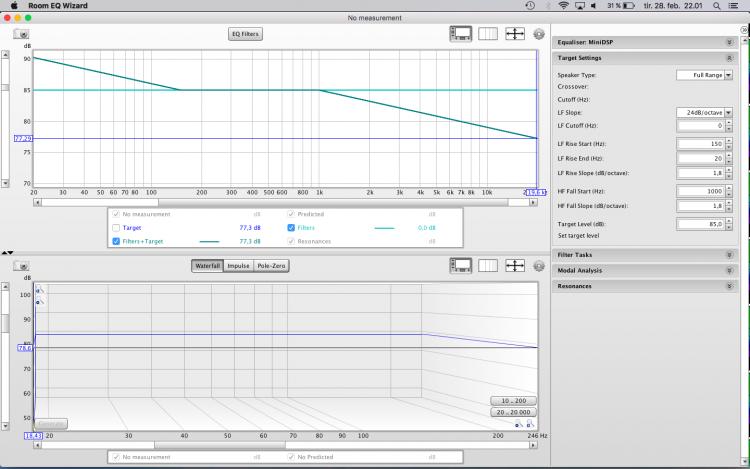
Task: Expand Filter Tasks section
Action: click(x=729, y=255)
